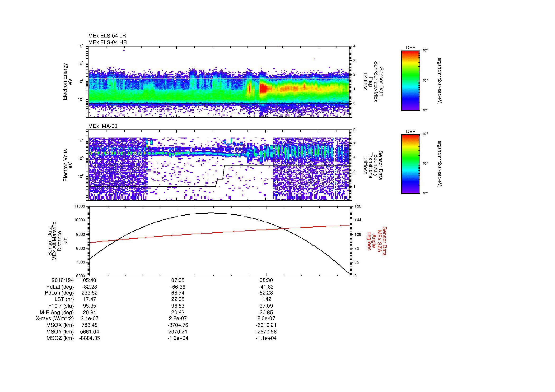Viewport: 555px width, 392px height.
Task: Click the F10.7 value '97.09'
Action: [266, 306]
